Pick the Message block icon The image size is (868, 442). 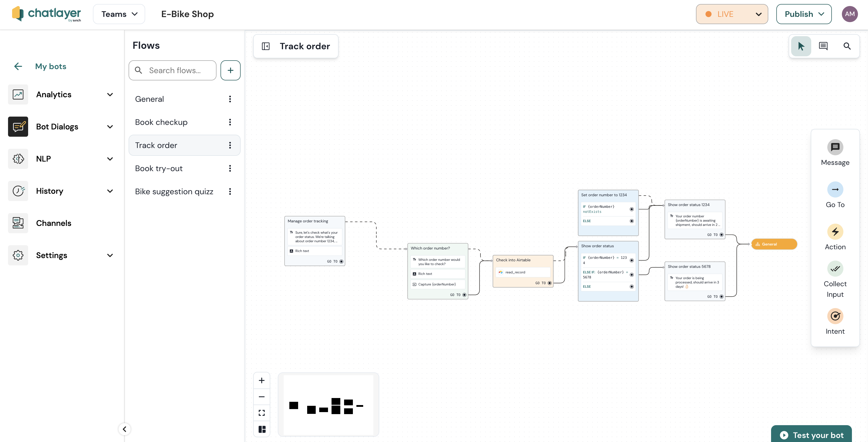click(835, 147)
